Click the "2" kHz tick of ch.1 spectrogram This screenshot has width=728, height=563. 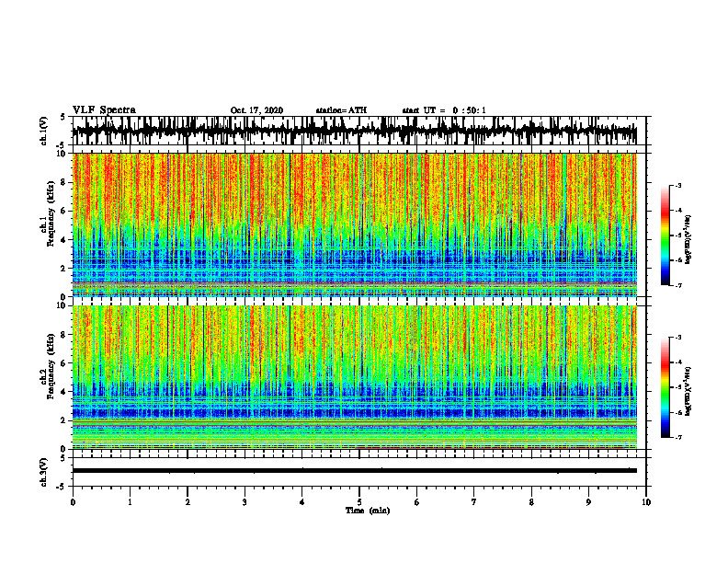tap(64, 268)
